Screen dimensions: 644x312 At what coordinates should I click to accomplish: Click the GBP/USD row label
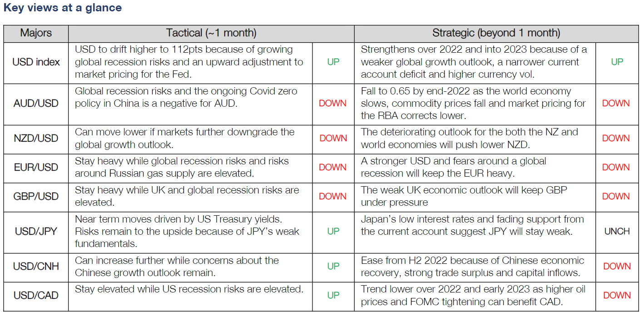[x=36, y=196]
